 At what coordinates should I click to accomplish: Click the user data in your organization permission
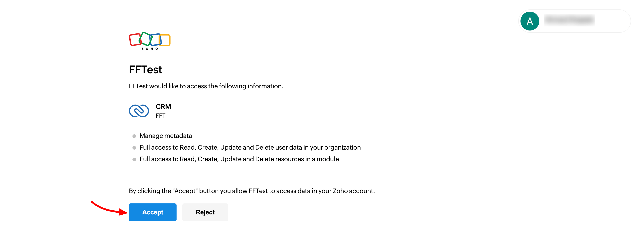[250, 147]
